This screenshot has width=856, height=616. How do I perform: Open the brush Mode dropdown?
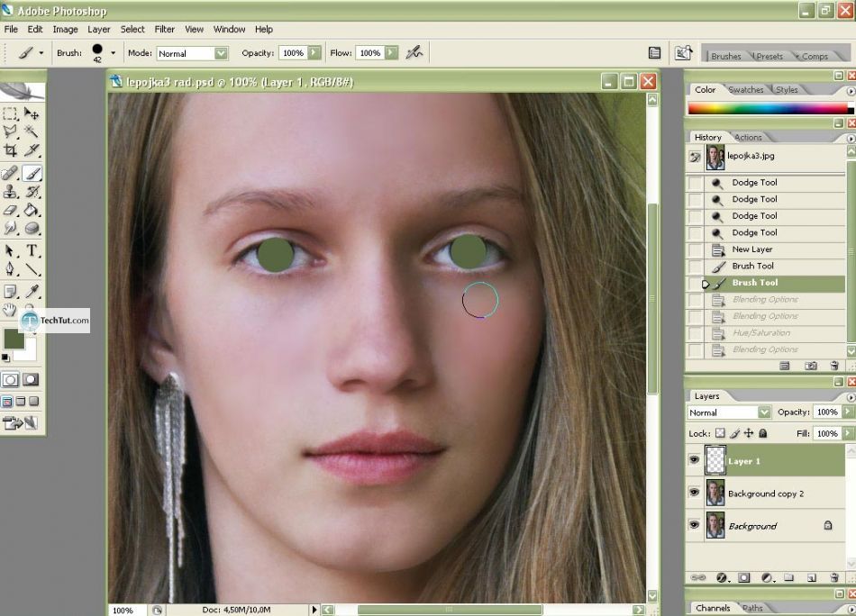[221, 53]
